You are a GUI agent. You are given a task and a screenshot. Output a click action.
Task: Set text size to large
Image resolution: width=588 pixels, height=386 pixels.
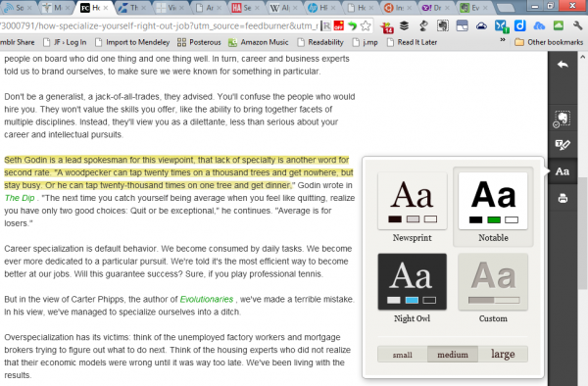pyautogui.click(x=503, y=354)
